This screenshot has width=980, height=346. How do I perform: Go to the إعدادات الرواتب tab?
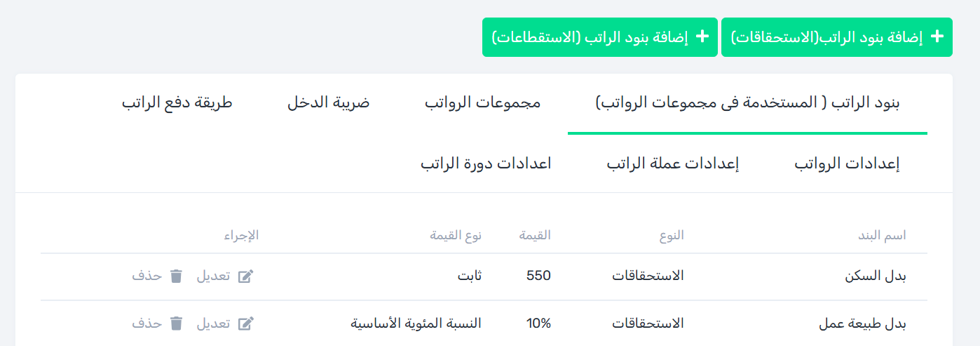click(x=847, y=164)
